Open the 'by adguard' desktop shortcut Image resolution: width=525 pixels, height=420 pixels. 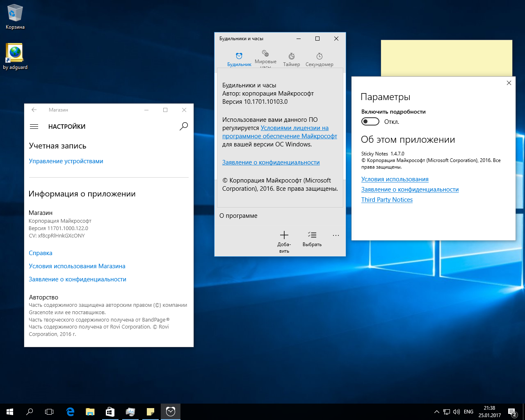pyautogui.click(x=15, y=57)
